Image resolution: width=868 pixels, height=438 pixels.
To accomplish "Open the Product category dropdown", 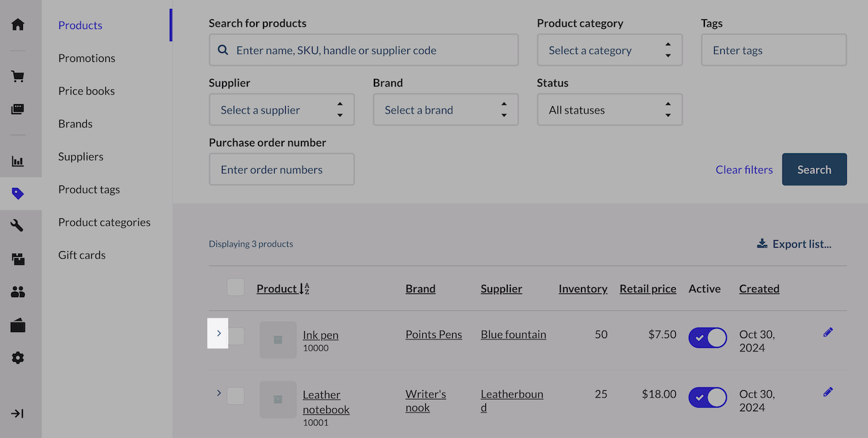I will click(609, 50).
